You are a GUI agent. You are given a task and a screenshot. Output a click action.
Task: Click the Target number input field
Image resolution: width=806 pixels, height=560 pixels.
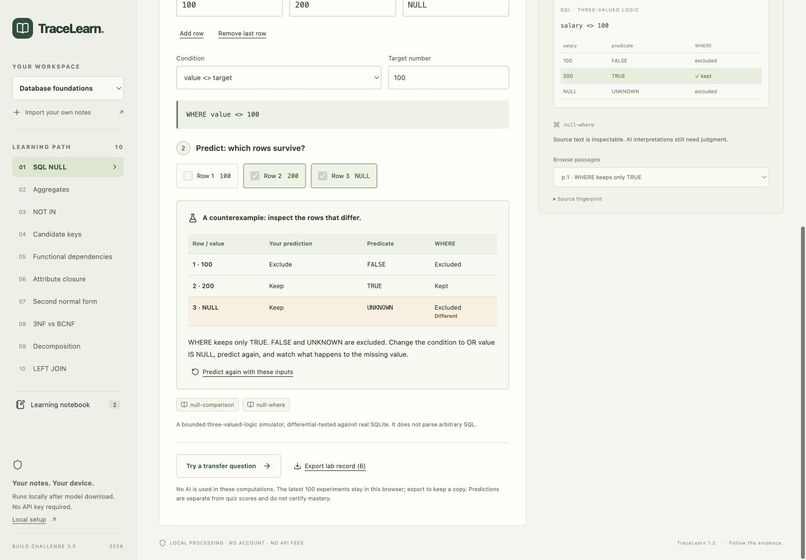(x=449, y=78)
